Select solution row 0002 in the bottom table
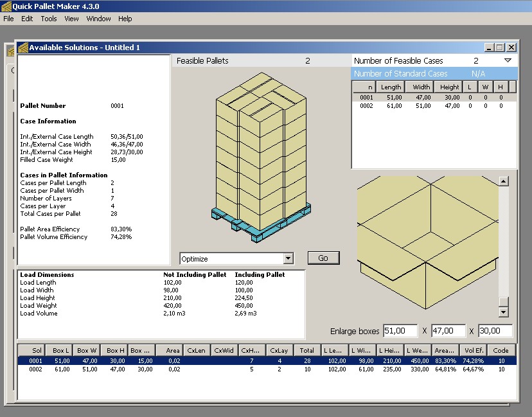 pos(267,369)
